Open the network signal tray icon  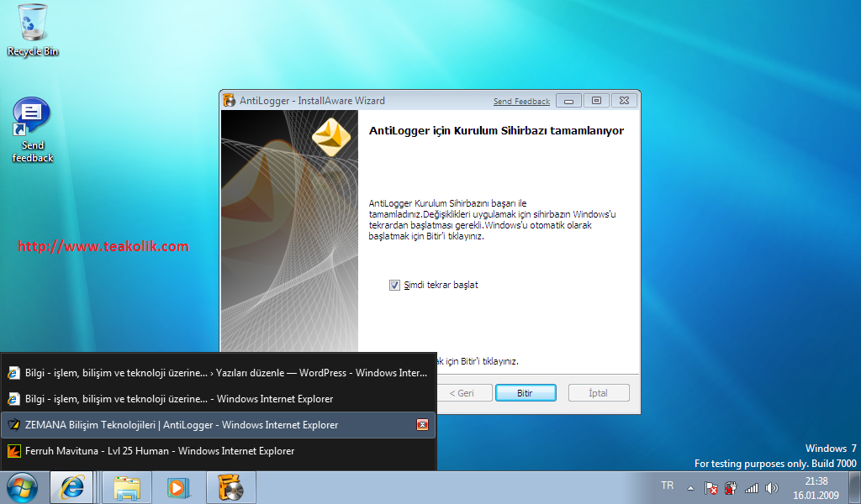tap(751, 487)
